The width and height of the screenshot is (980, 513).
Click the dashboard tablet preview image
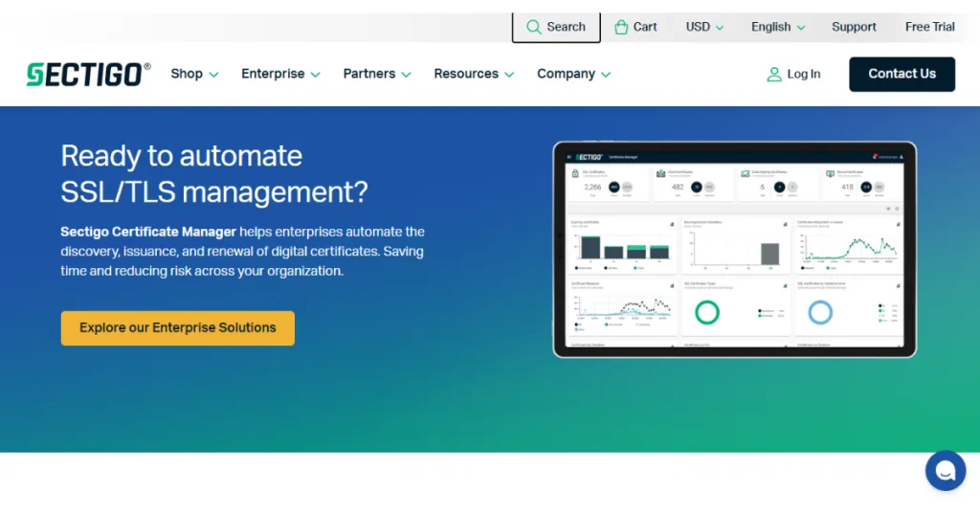coord(734,249)
